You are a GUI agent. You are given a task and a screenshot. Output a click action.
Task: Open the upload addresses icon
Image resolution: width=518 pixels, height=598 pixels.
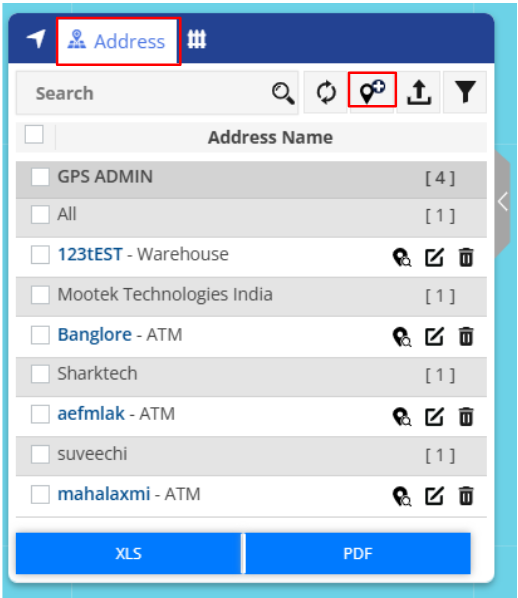click(x=419, y=92)
